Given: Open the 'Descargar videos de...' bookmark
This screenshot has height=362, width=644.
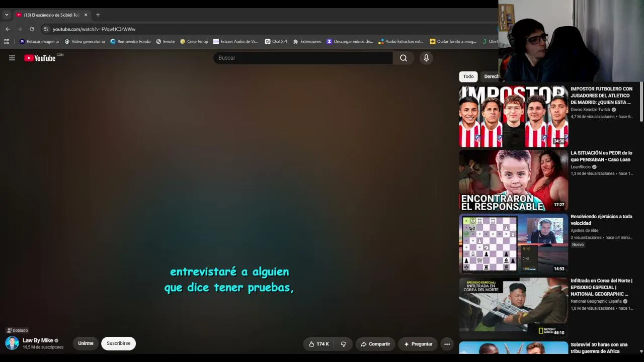Looking at the screenshot, I should coord(350,42).
